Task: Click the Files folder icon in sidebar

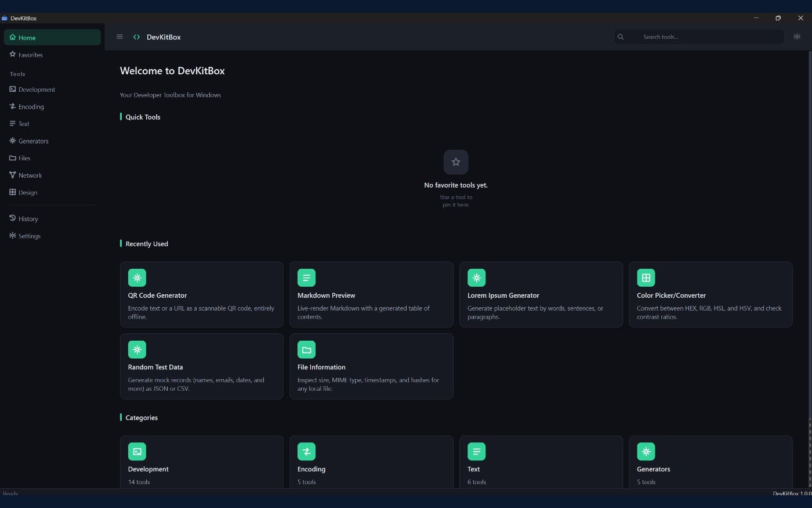Action: tap(12, 158)
